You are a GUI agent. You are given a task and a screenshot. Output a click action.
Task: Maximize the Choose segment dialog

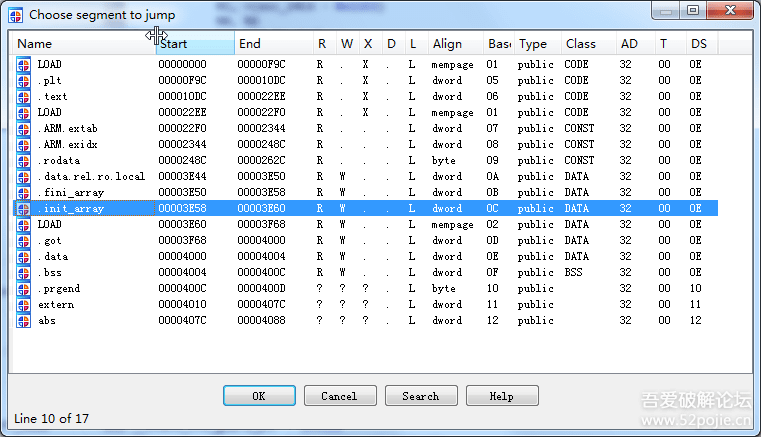pyautogui.click(x=693, y=10)
